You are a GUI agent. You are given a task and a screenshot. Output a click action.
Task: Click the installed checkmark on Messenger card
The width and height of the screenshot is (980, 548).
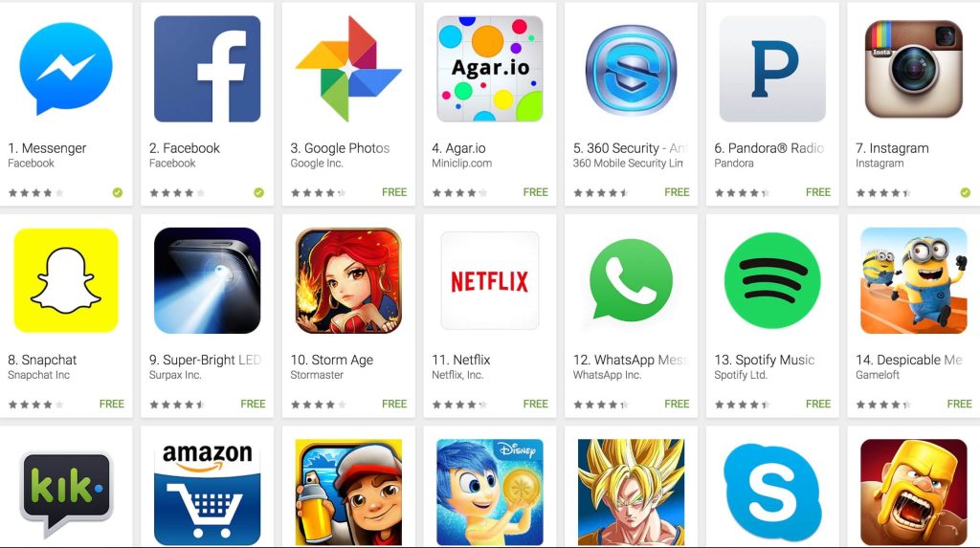pos(118,192)
